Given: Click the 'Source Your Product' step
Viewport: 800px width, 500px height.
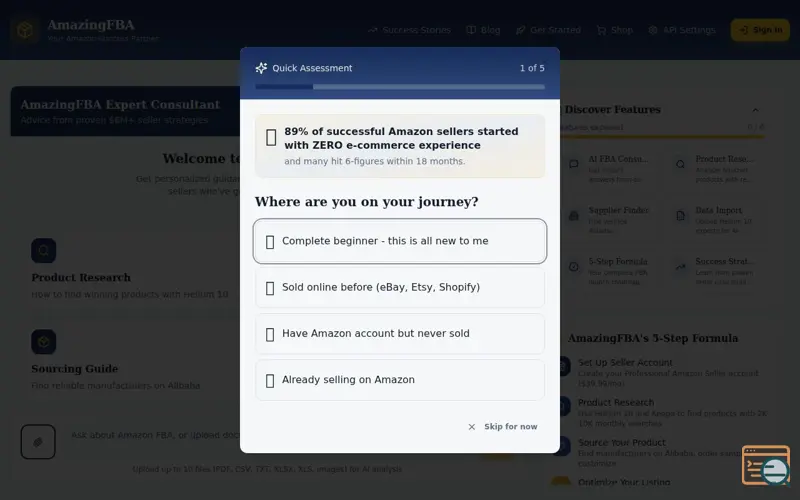Looking at the screenshot, I should point(621,442).
